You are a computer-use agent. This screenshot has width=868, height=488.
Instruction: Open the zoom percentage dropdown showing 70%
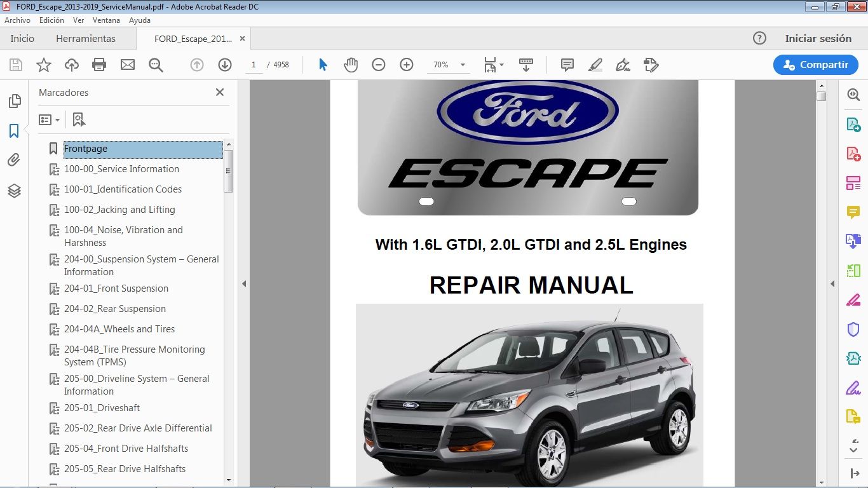pyautogui.click(x=448, y=64)
